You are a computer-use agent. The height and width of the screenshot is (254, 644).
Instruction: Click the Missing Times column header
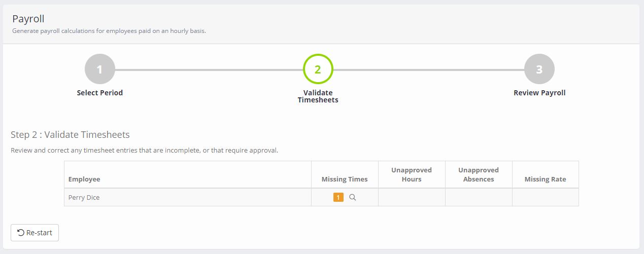pyautogui.click(x=345, y=179)
